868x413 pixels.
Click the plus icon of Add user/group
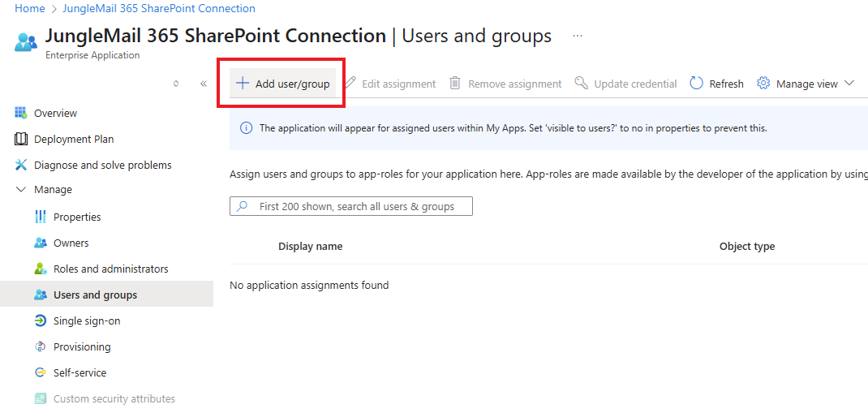click(242, 84)
